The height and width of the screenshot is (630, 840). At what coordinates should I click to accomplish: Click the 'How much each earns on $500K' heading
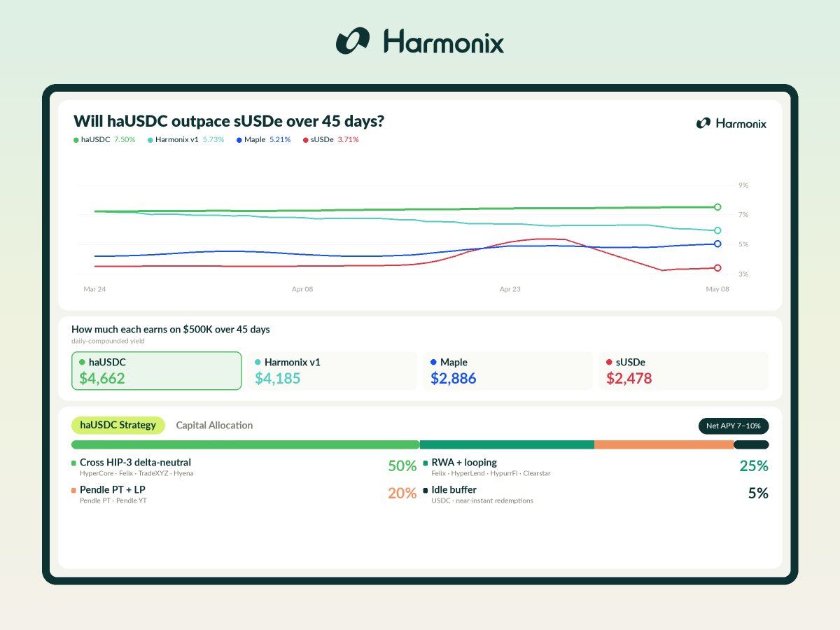coord(171,329)
